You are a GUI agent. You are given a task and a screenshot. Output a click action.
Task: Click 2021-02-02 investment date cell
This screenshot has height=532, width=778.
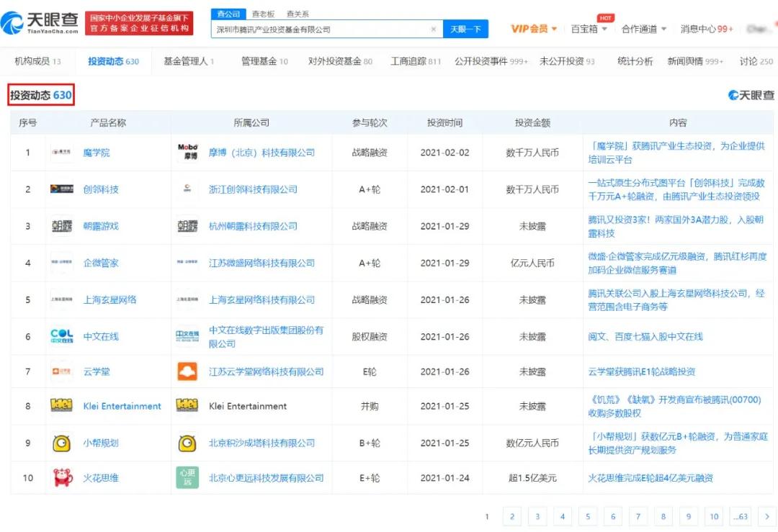[444, 152]
